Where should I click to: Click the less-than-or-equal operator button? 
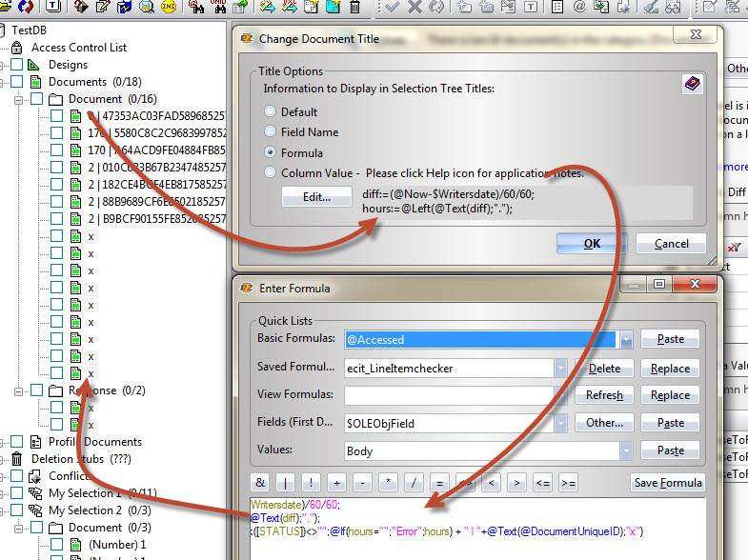point(543,483)
